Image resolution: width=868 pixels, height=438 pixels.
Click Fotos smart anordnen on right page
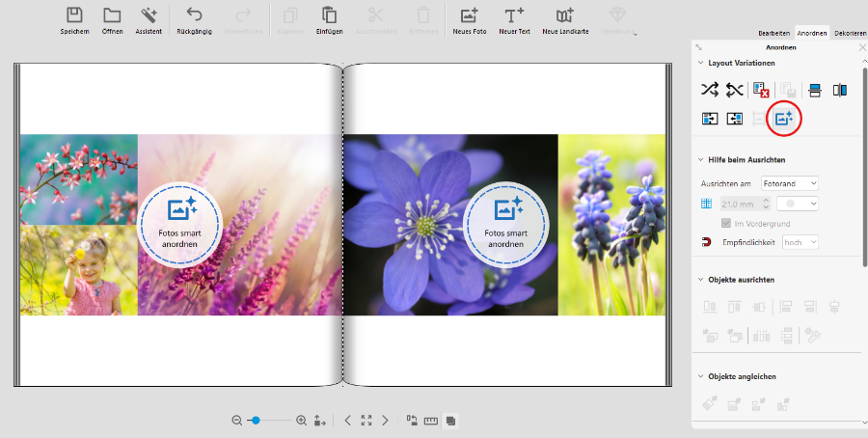coord(505,224)
